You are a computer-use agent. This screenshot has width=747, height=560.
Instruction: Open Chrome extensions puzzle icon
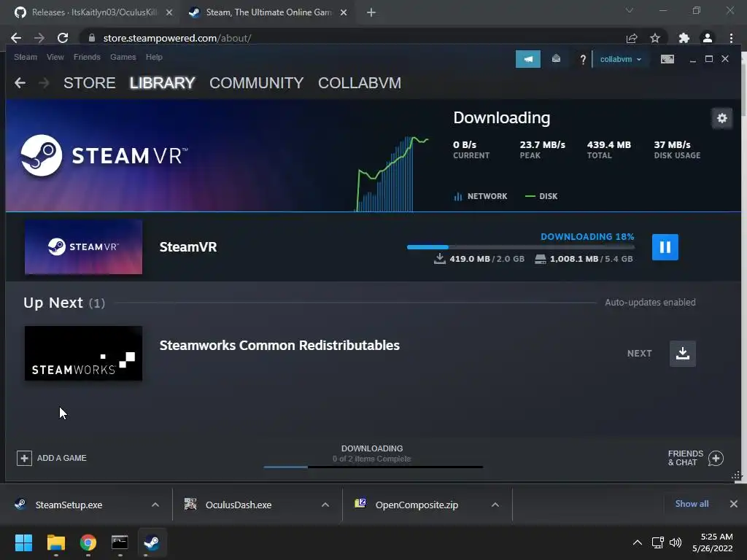pos(684,38)
